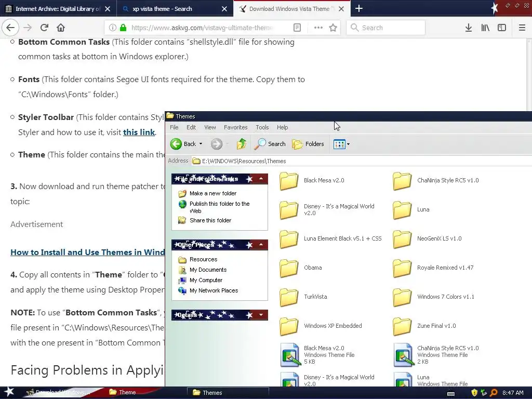Click Firefox Search box
The width and height of the screenshot is (532, 399).
click(x=386, y=28)
